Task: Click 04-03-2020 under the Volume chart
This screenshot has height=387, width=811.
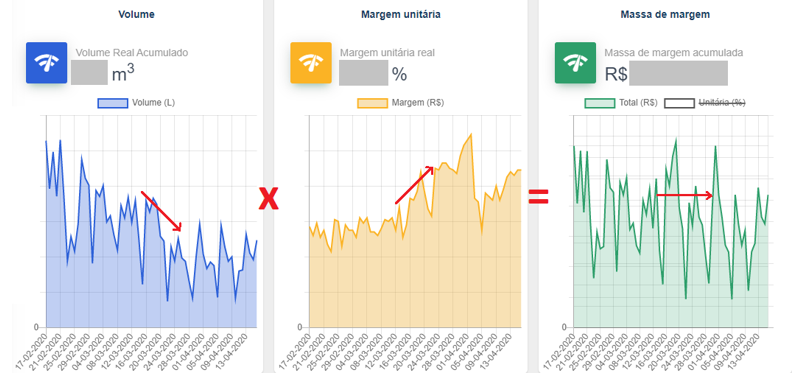Action: tap(88, 351)
